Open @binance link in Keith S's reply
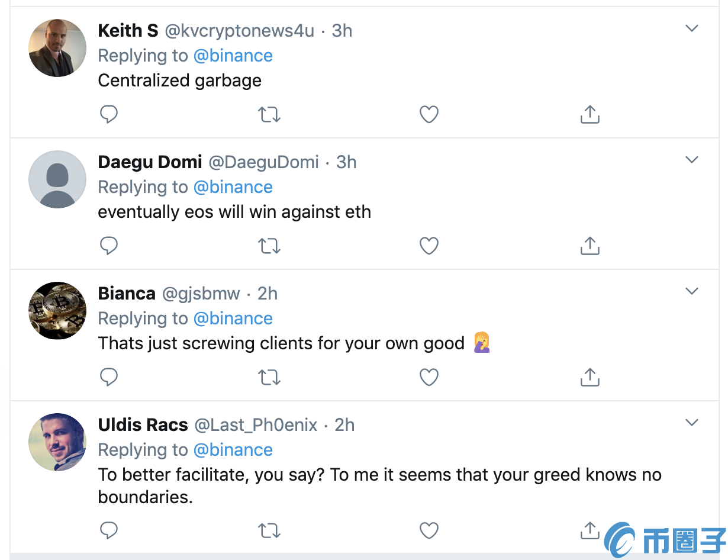 click(233, 56)
